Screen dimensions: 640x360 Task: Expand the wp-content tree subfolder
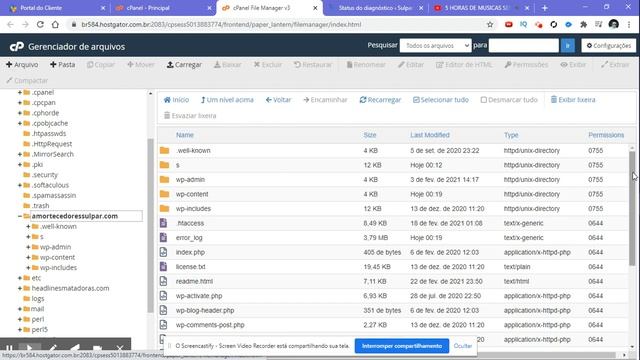(28, 257)
